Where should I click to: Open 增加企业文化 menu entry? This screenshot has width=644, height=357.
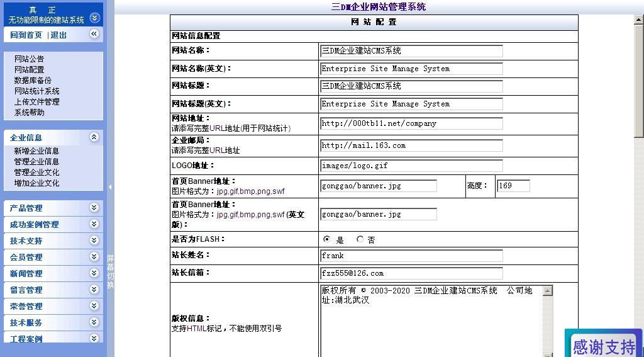click(x=36, y=183)
